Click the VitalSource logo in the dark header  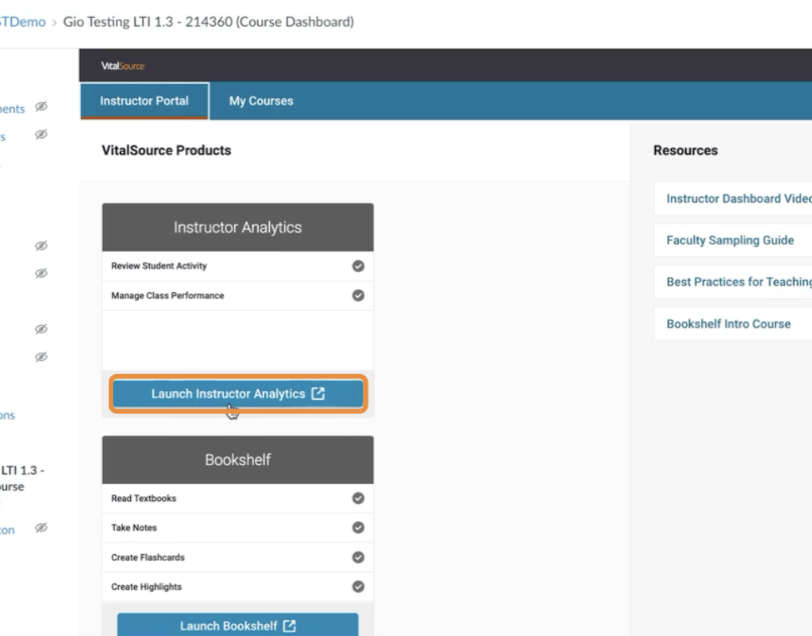coord(123,66)
